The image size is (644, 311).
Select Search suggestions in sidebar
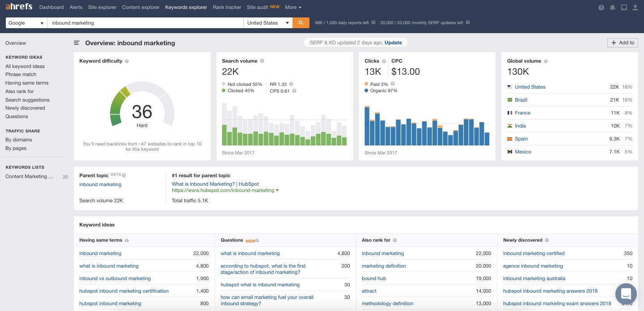coord(27,100)
